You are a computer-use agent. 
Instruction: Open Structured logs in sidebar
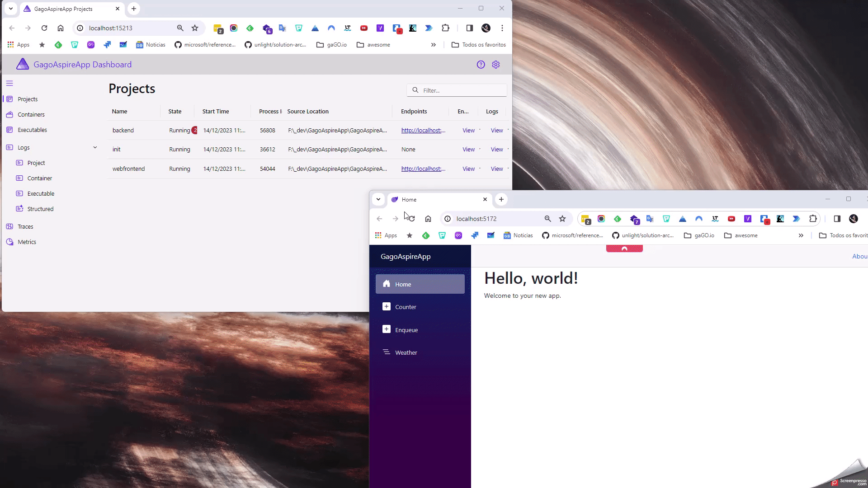40,209
